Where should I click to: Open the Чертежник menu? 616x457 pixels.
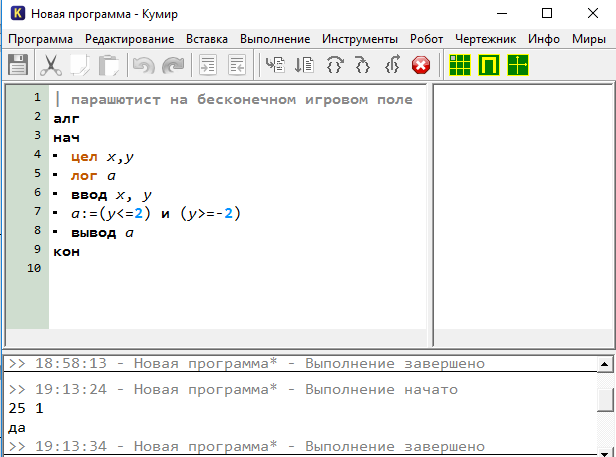(x=486, y=39)
